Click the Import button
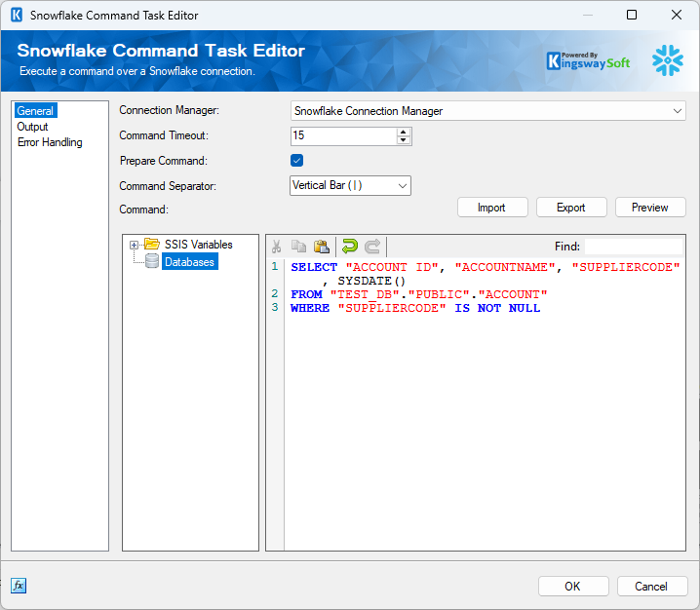This screenshot has height=610, width=700. coord(491,208)
